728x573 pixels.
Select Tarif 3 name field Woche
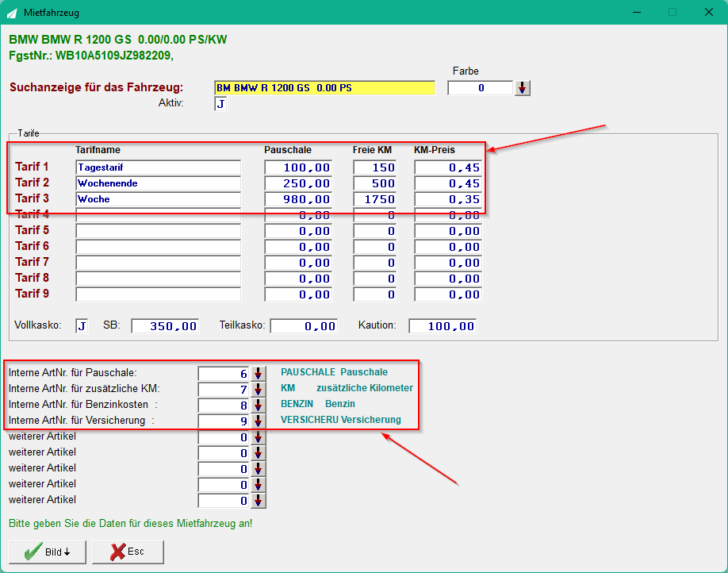coord(159,199)
